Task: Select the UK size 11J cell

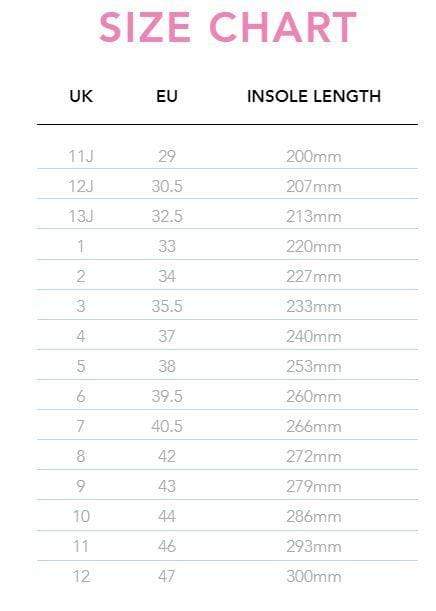Action: point(81,156)
